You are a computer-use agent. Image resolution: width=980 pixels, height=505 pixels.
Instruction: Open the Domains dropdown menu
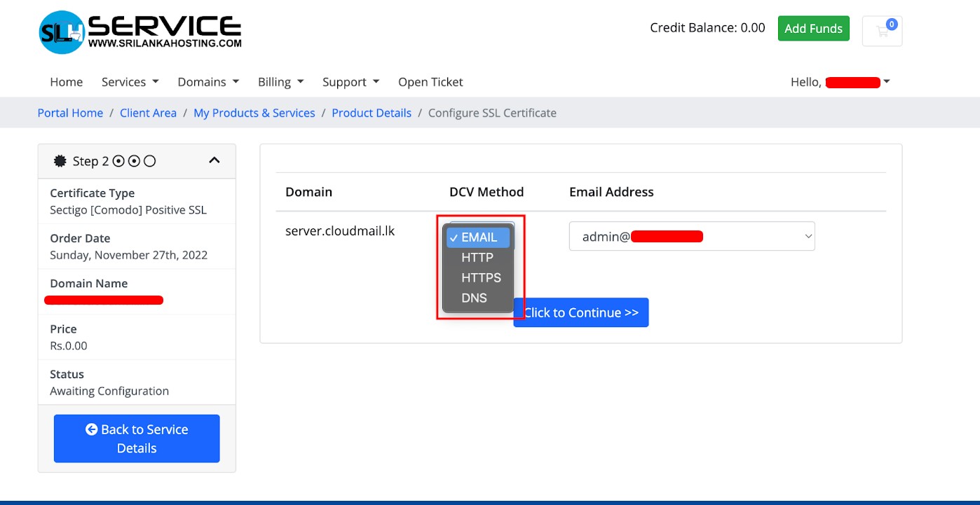(x=208, y=82)
